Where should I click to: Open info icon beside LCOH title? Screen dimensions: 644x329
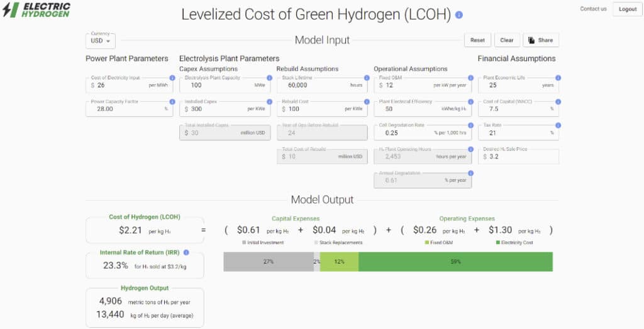pyautogui.click(x=459, y=15)
